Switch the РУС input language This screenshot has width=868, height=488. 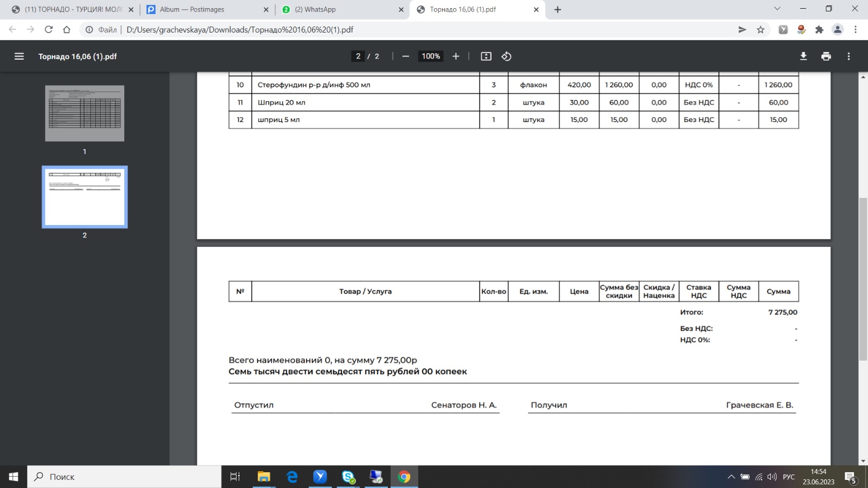pos(789,477)
